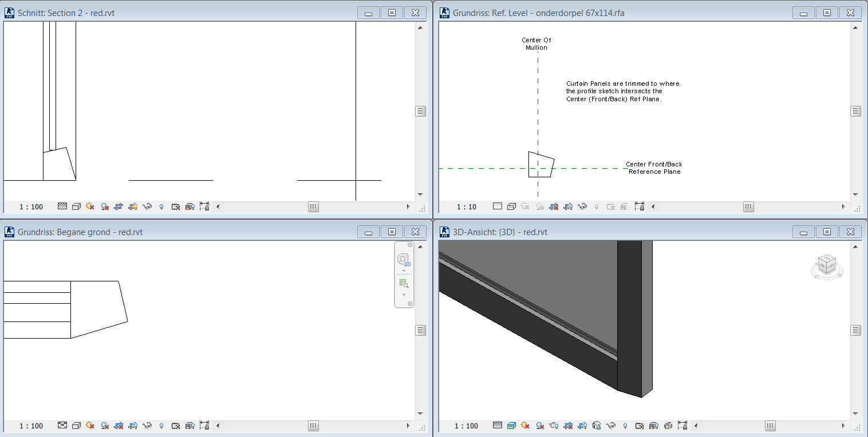Enable sun path in the 3D view
The image size is (868, 437).
(525, 426)
